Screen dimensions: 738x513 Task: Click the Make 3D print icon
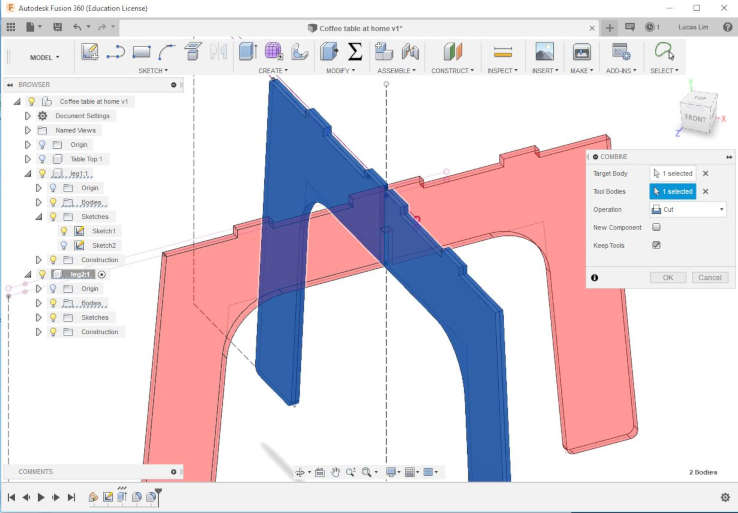[x=582, y=52]
